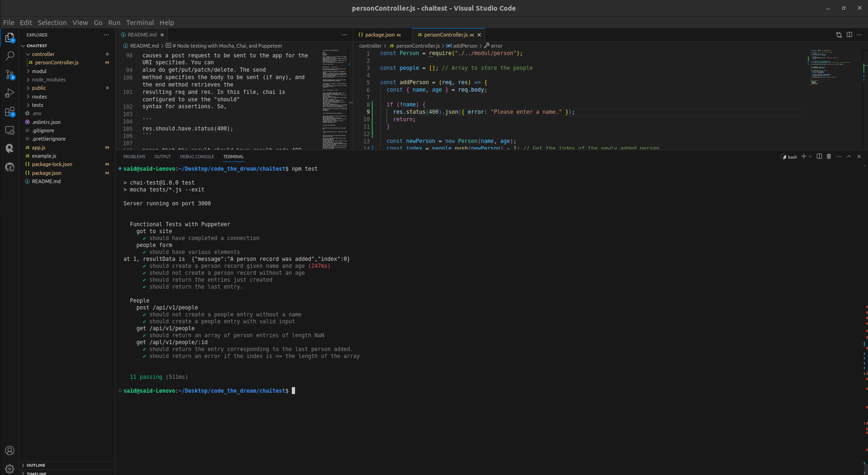The width and height of the screenshot is (868, 475).
Task: Open the Manage gear icon
Action: 10,469
